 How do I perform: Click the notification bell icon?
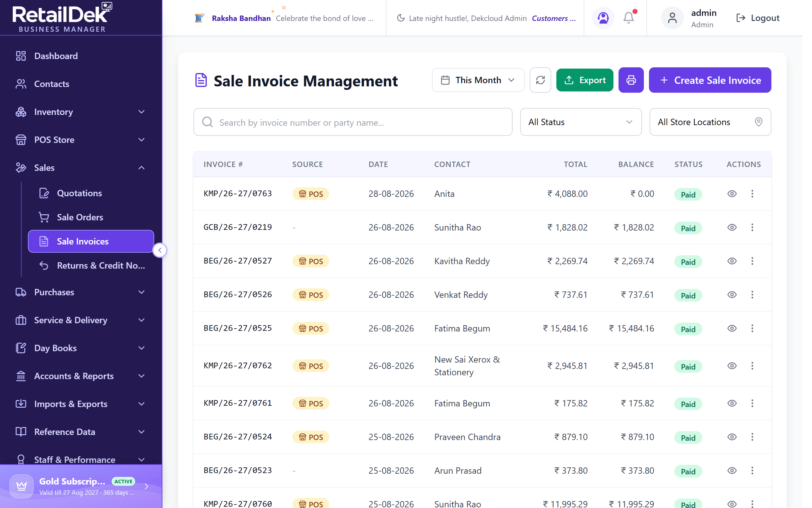628,18
